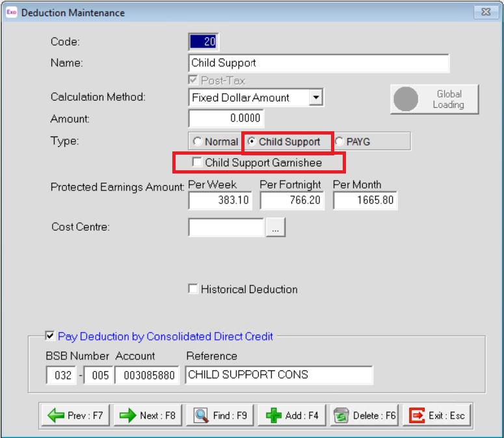504x438 pixels.
Task: Enable the Child Support Garnishee checkbox
Action: (x=196, y=162)
